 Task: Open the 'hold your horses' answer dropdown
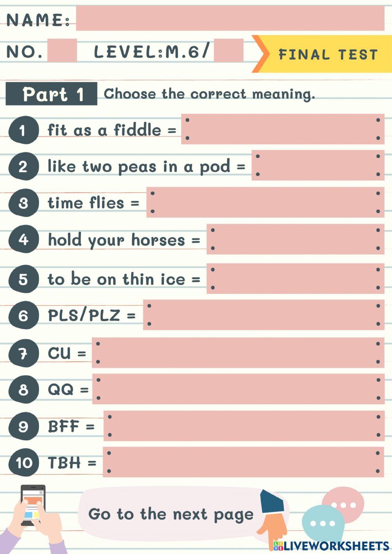click(x=295, y=239)
